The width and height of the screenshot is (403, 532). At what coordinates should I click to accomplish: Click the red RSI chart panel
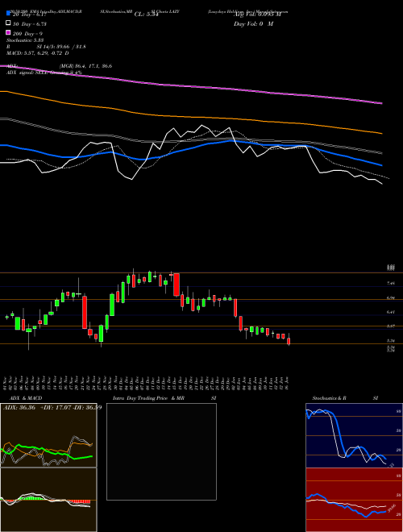pyautogui.click(x=354, y=500)
